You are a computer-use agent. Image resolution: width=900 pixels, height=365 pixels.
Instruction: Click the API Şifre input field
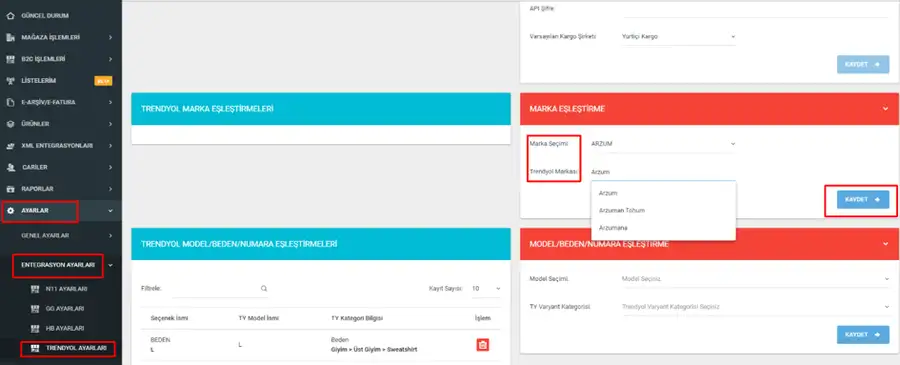click(755, 9)
